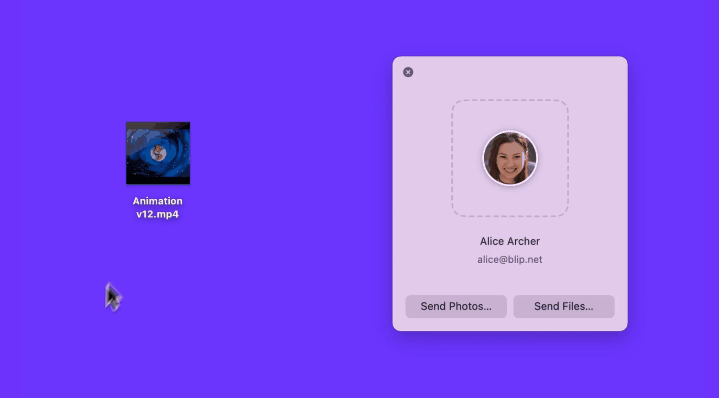This screenshot has height=398, width=719.
Task: Select the mp4 file on the desktop
Action: pos(158,153)
